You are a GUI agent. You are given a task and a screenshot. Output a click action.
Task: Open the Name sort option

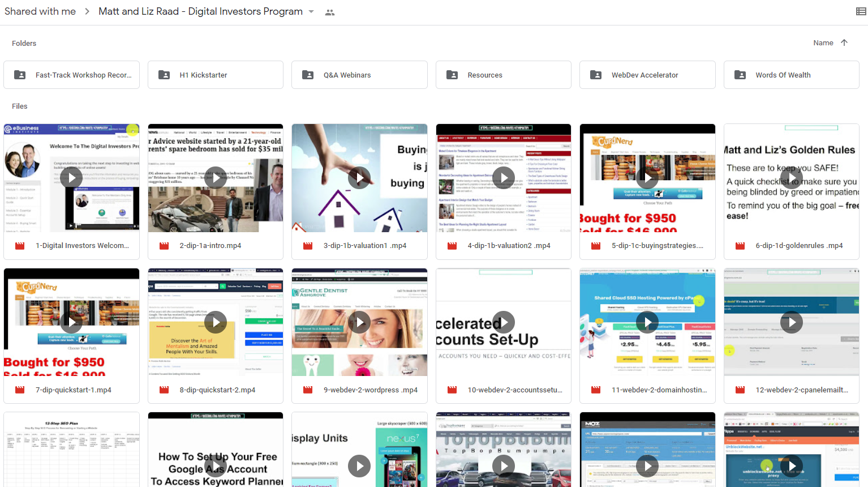point(823,42)
